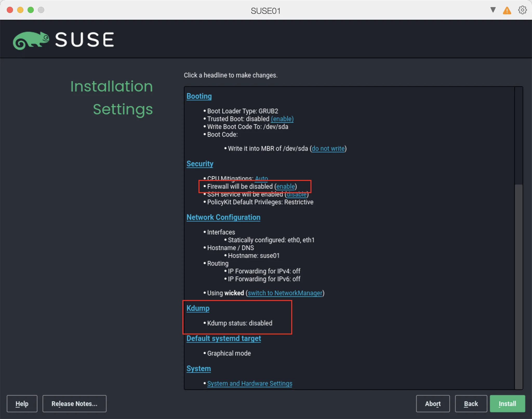Open the System settings headline
Image resolution: width=532 pixels, height=419 pixels.
[198, 368]
